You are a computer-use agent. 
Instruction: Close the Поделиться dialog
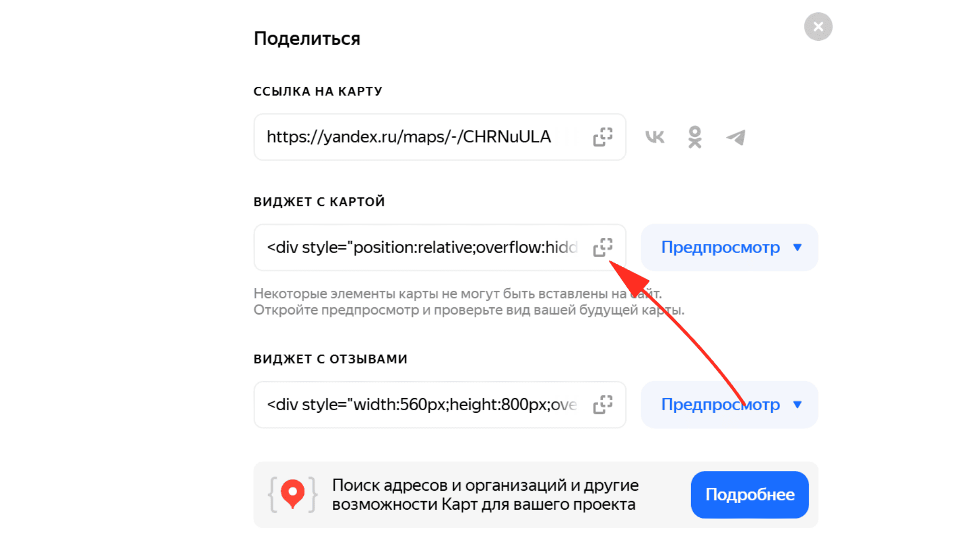[x=818, y=27]
